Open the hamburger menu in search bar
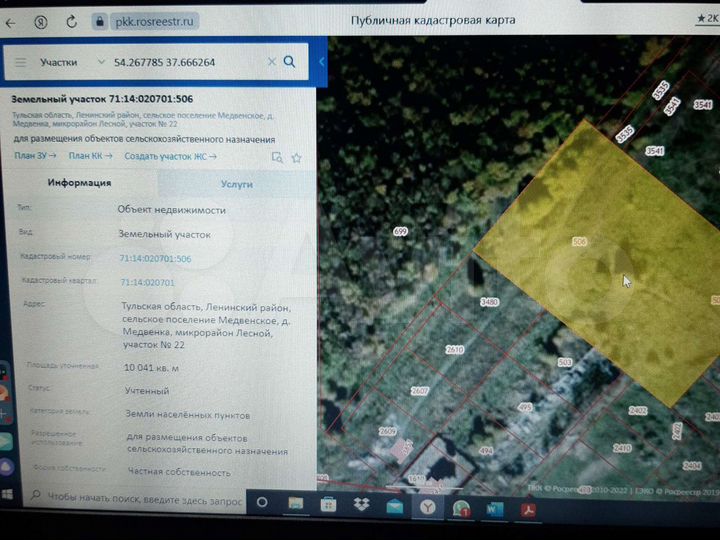 pos(21,63)
